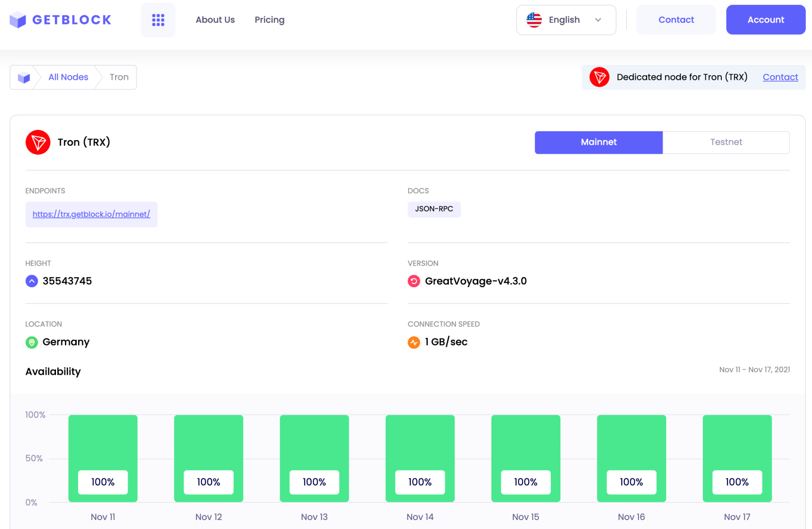Click the breadcrumb cube icon
812x529 pixels.
23,77
